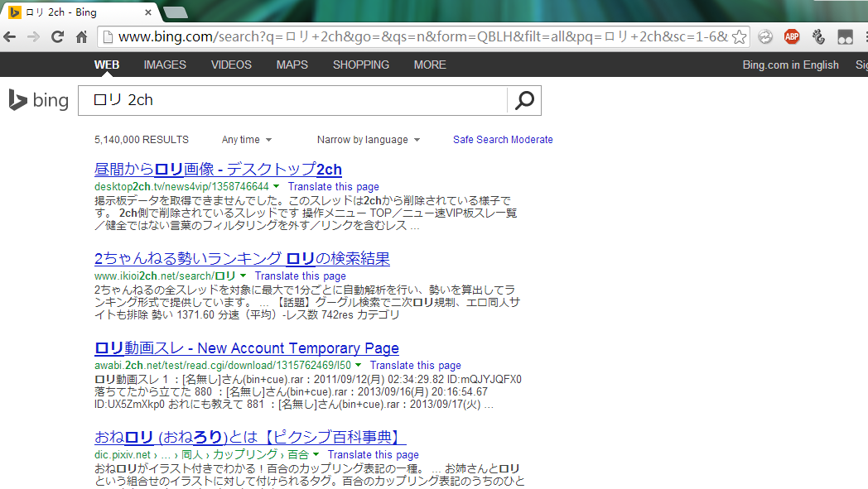Click Translate this page for dic.pixiv.net result
868x489 pixels.
click(373, 455)
